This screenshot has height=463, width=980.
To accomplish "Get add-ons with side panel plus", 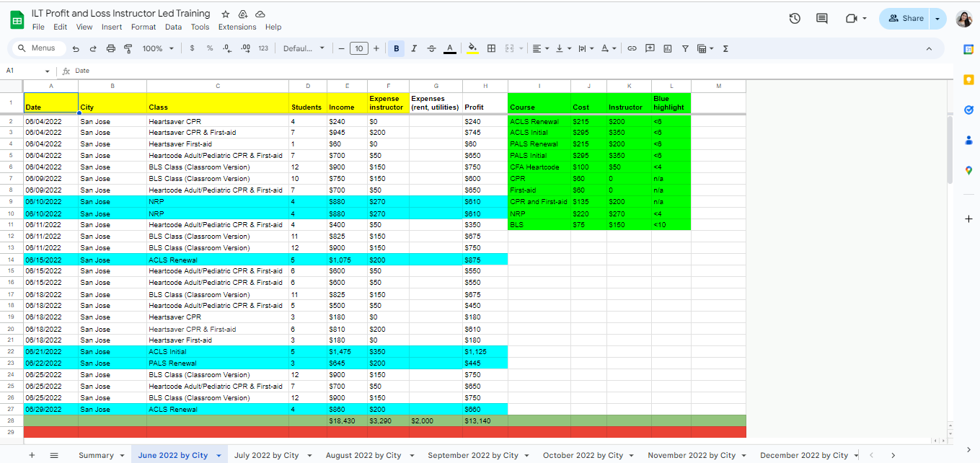I will coord(968,219).
